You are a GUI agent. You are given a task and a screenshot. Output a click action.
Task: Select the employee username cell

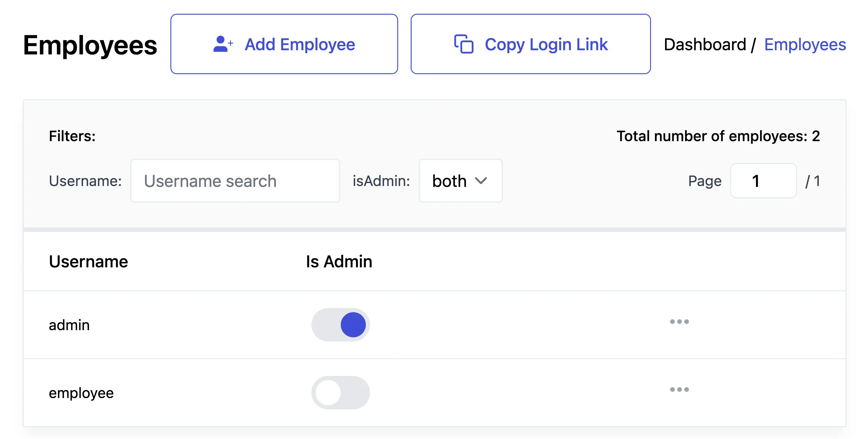[81, 393]
